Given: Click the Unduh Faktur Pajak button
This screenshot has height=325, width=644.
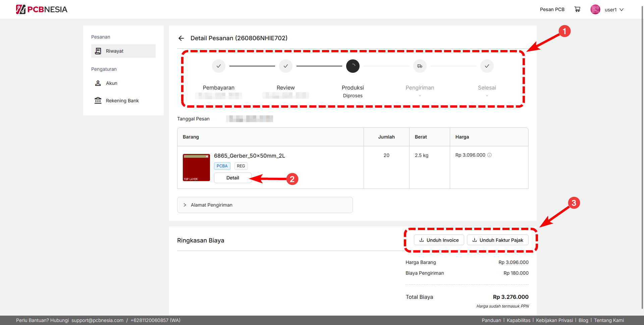Looking at the screenshot, I should [498, 240].
